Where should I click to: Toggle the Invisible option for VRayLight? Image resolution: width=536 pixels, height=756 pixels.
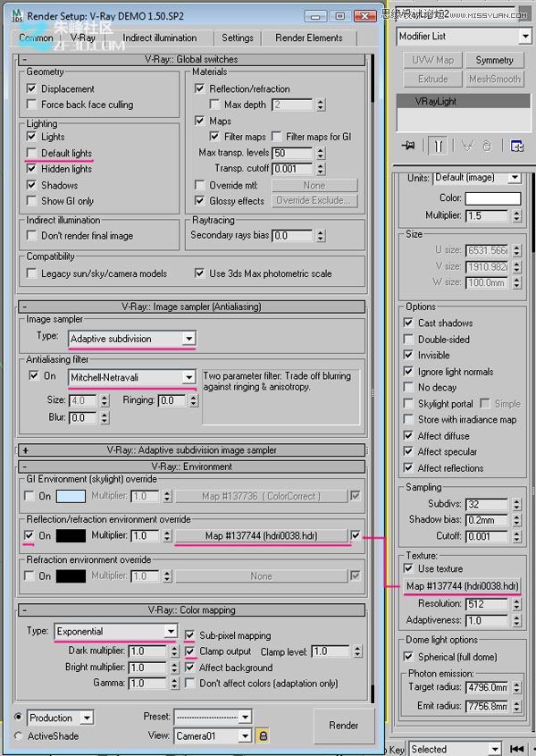point(408,356)
